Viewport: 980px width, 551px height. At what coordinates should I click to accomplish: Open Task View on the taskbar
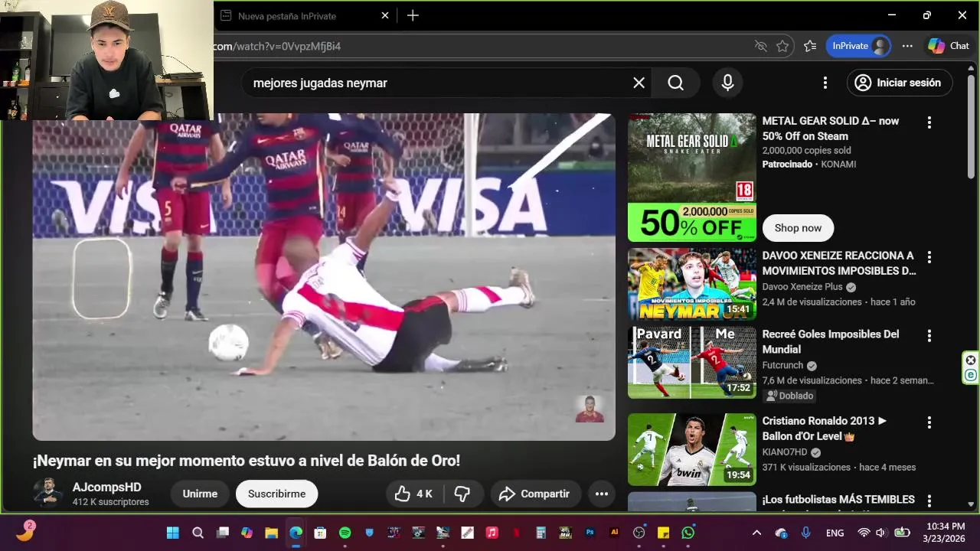tap(222, 533)
